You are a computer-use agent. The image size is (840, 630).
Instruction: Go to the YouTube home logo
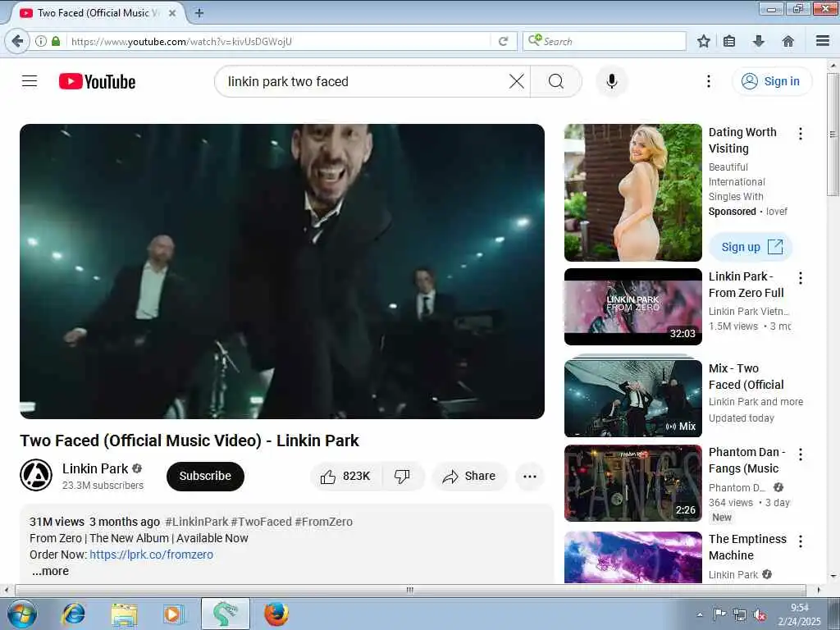[x=97, y=81]
